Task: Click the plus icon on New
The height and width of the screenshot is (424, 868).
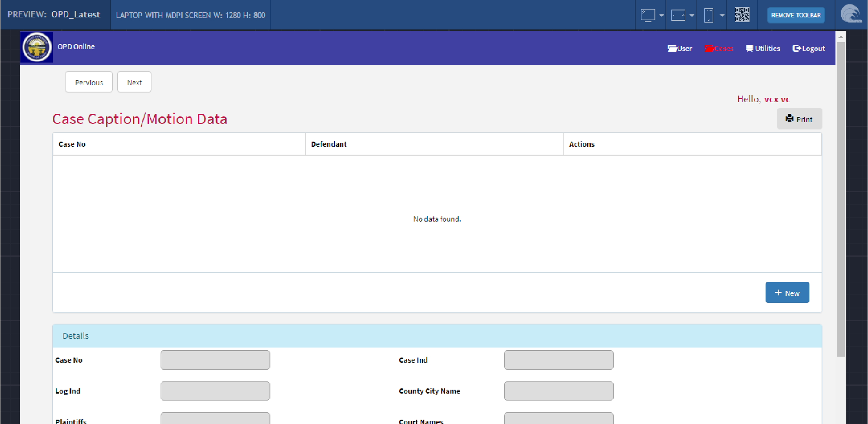Action: tap(778, 293)
